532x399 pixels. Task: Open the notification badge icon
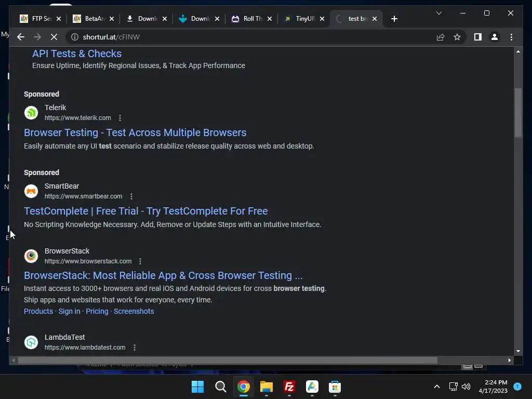pyautogui.click(x=517, y=387)
